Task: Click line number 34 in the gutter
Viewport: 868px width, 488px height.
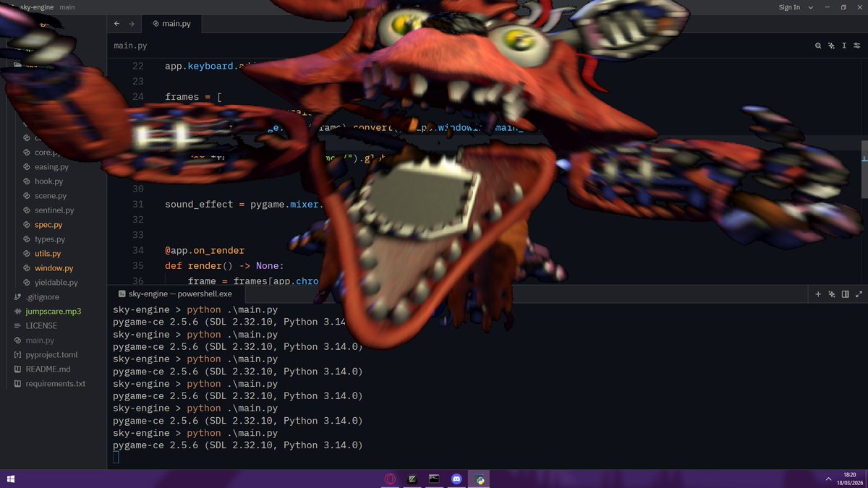Action: pyautogui.click(x=137, y=251)
